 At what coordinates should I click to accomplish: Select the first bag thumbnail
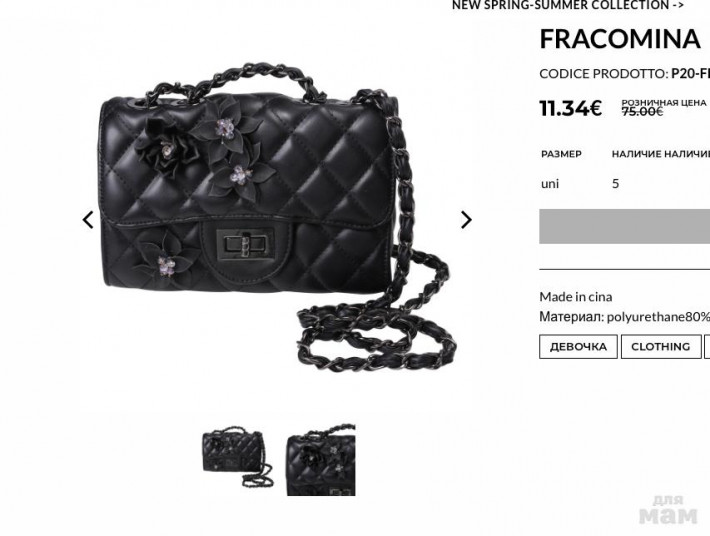237,457
